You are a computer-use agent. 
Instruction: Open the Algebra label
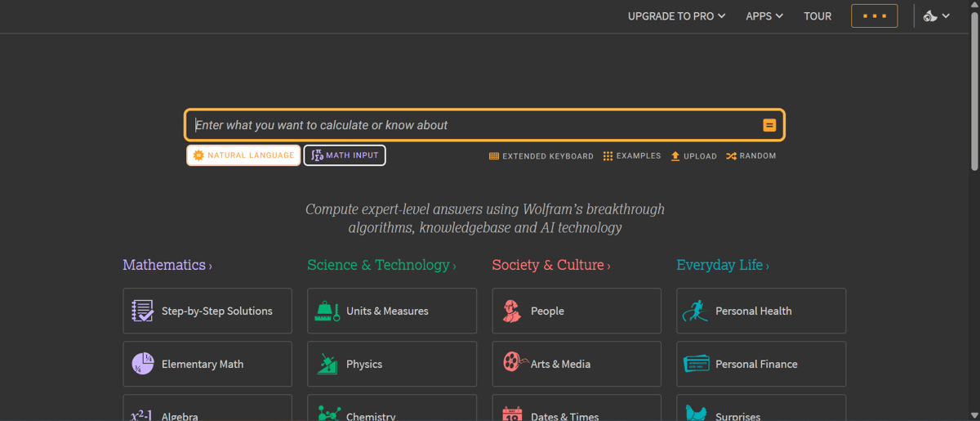click(180, 416)
